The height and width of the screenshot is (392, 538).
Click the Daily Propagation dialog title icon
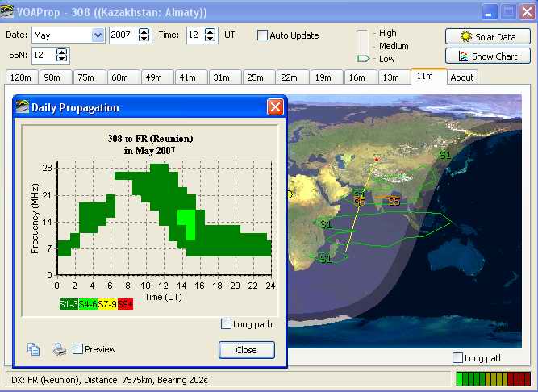click(23, 107)
